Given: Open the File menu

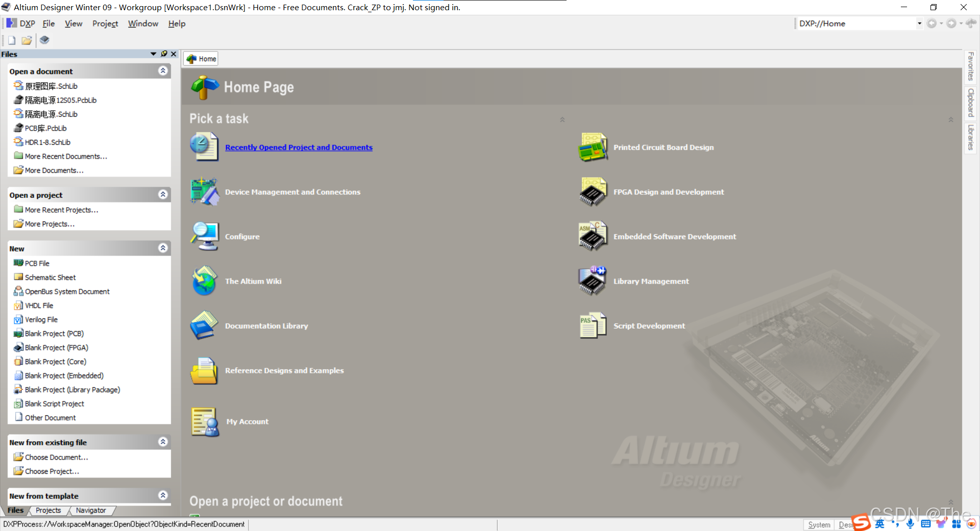Looking at the screenshot, I should 48,23.
